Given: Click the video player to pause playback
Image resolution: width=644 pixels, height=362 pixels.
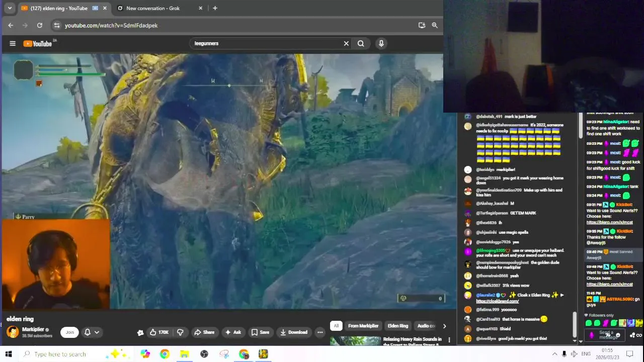Looking at the screenshot, I should pos(229,182).
